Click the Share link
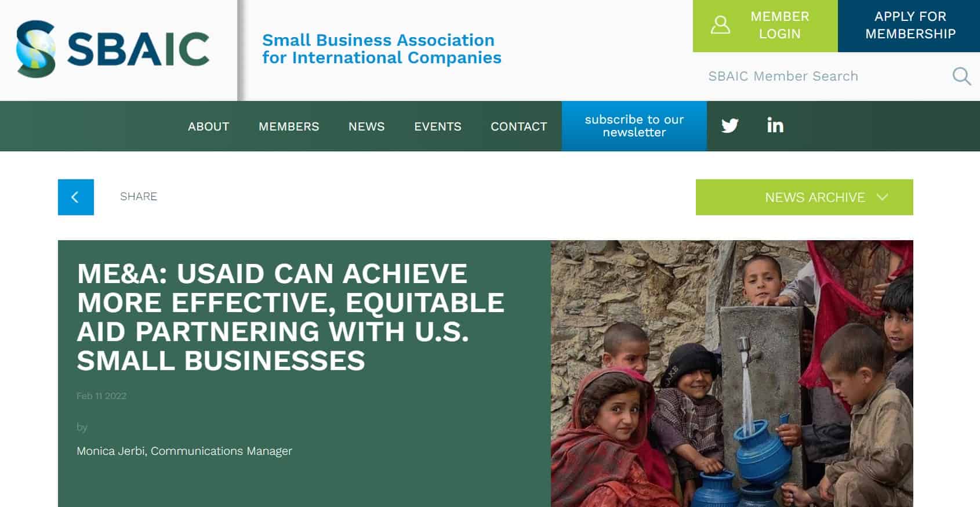Screen dimensions: 980x507 (139, 197)
